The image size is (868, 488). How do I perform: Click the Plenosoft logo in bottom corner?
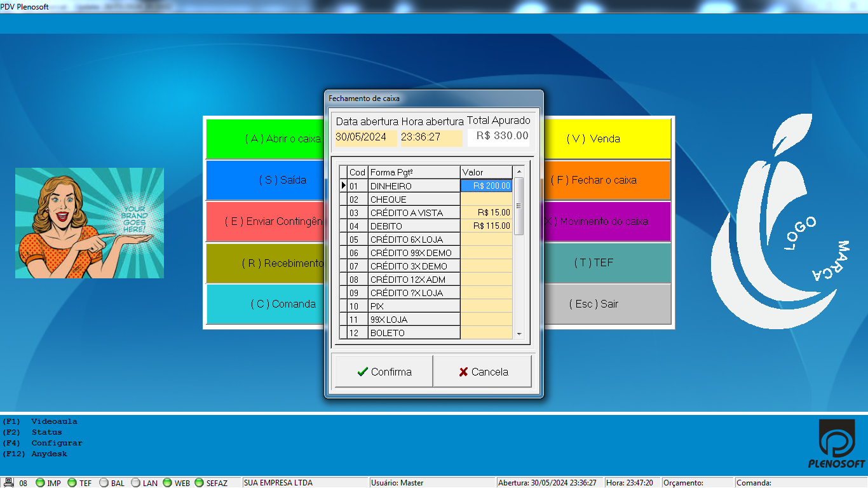837,444
